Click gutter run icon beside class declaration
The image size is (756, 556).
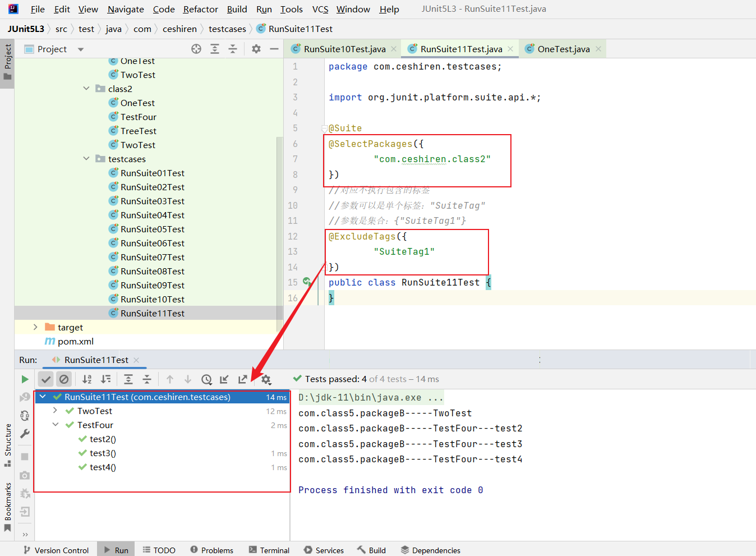[307, 282]
